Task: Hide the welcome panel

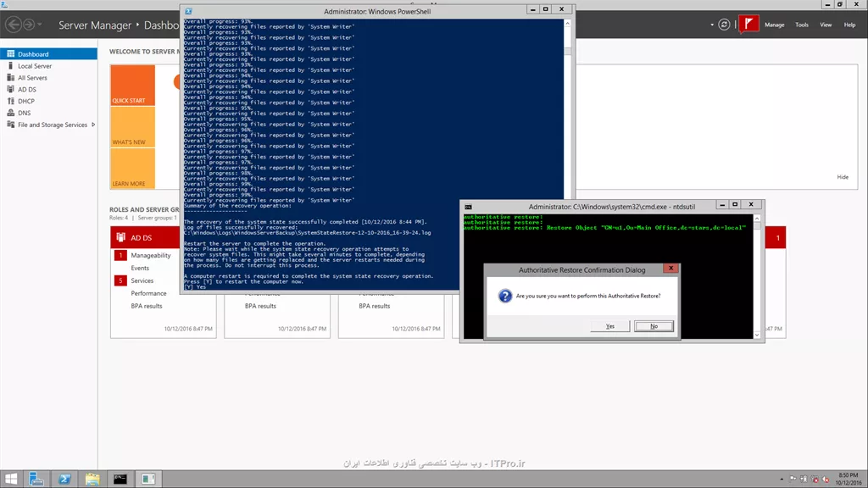Action: coord(843,177)
